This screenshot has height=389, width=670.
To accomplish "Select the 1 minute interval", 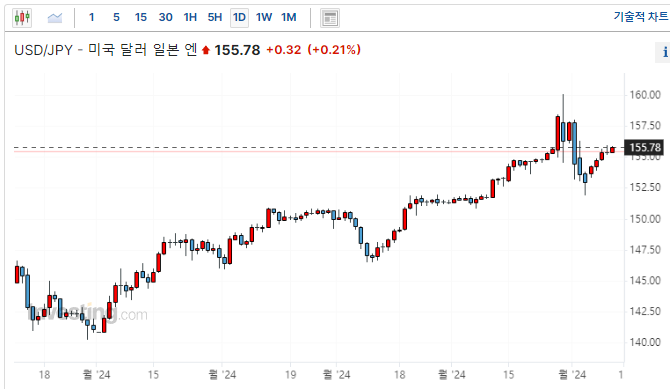I will point(91,18).
